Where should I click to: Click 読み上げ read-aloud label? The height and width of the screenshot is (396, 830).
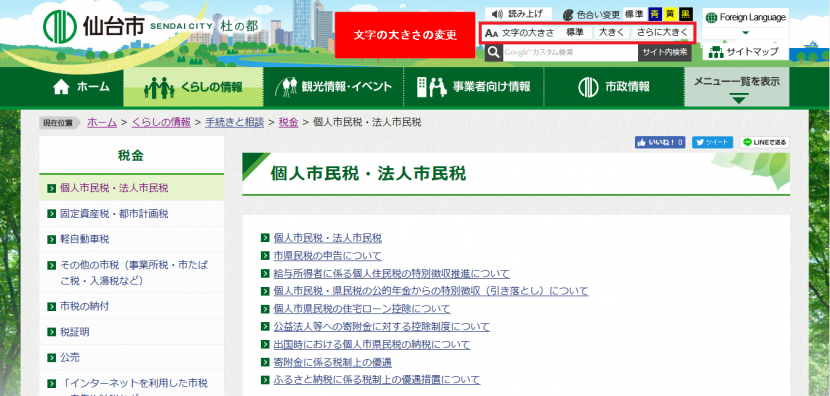click(x=525, y=14)
